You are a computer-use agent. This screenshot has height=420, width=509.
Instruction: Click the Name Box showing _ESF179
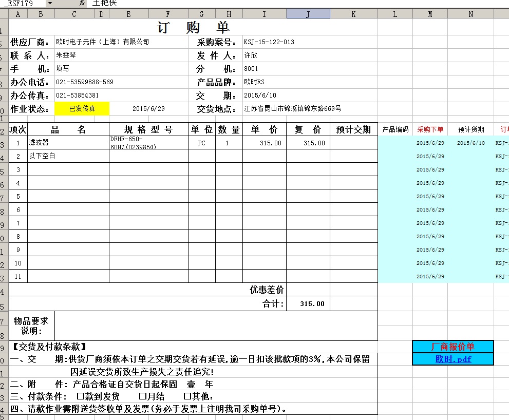click(x=23, y=3)
